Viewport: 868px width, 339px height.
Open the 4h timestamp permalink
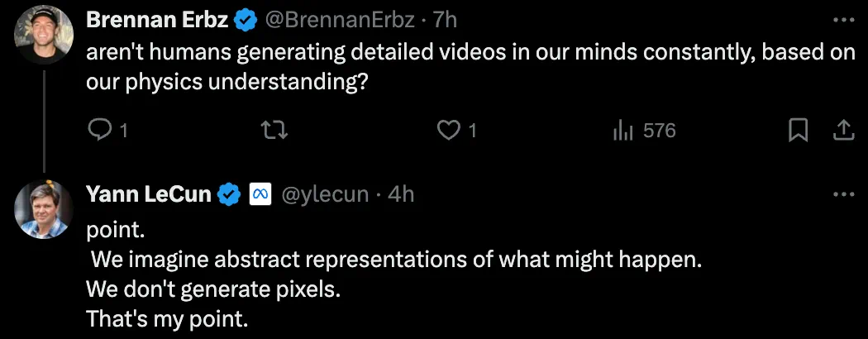point(401,194)
